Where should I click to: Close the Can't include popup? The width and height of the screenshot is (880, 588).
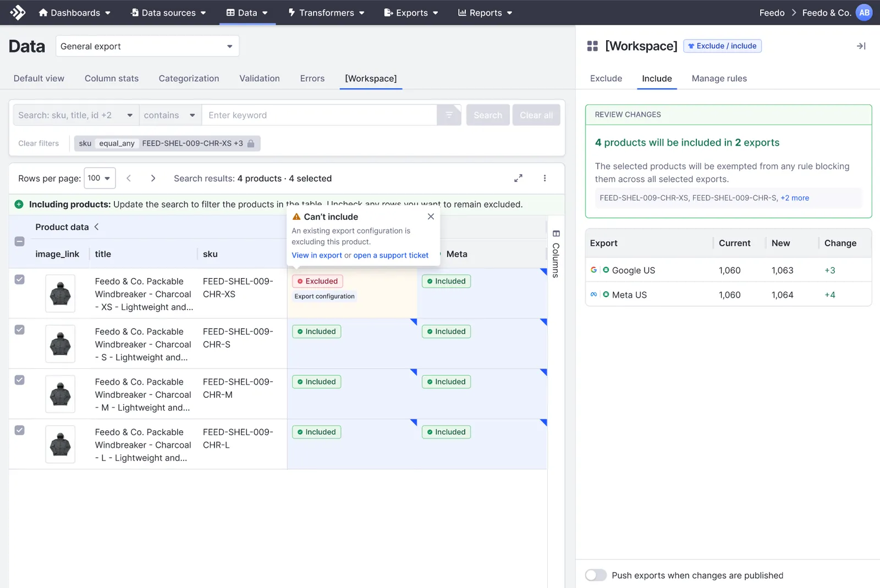pyautogui.click(x=431, y=217)
